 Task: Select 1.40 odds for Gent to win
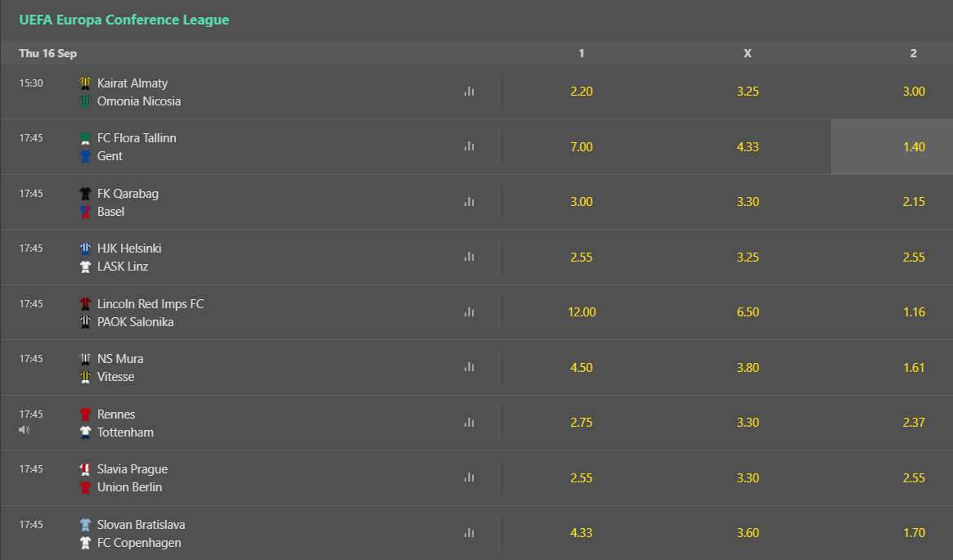[914, 147]
